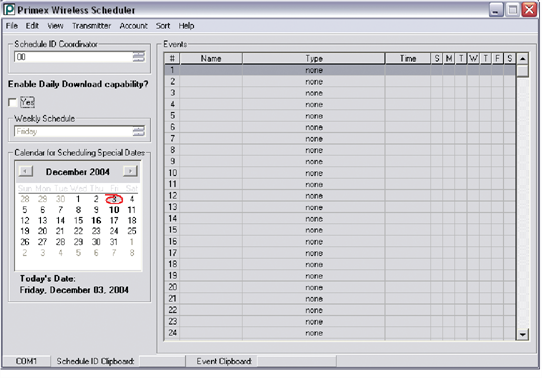Open the View menu
Viewport: 542px width, 378px height.
pyautogui.click(x=55, y=26)
